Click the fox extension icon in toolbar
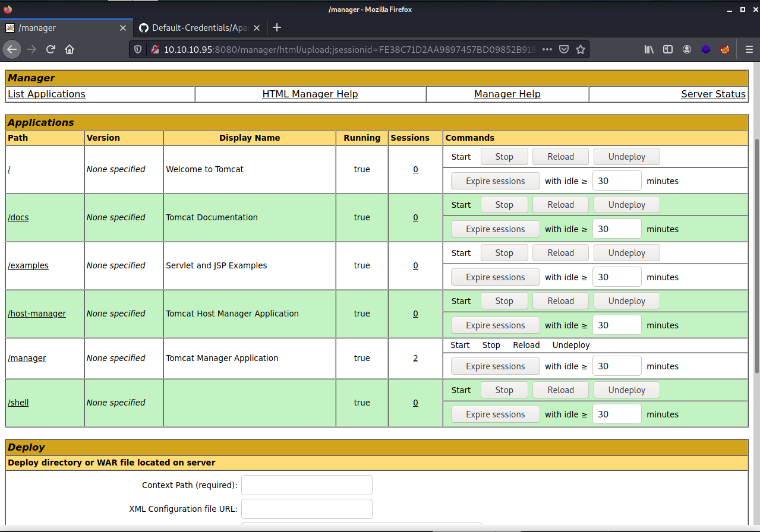The image size is (760, 532). (x=725, y=49)
